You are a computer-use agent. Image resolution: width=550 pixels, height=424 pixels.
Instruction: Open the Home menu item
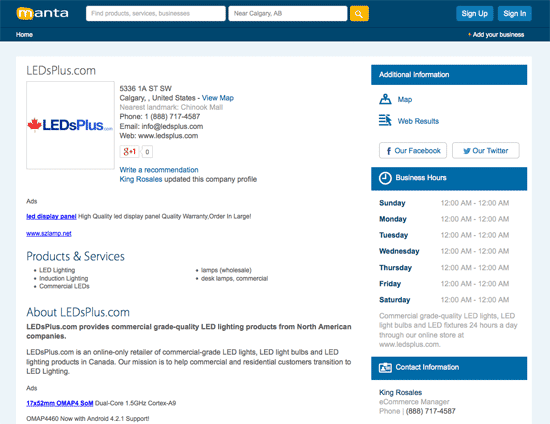click(x=24, y=34)
